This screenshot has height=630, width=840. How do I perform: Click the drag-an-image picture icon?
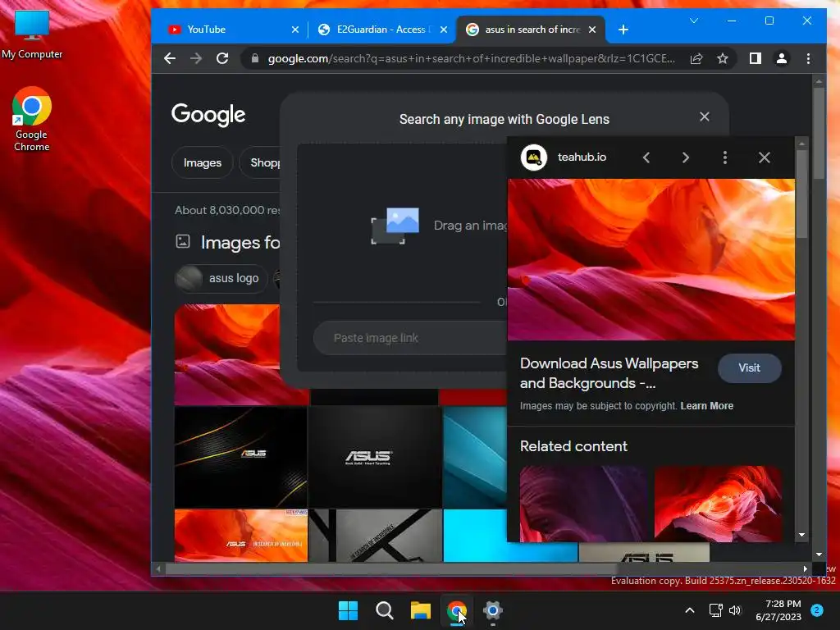395,226
